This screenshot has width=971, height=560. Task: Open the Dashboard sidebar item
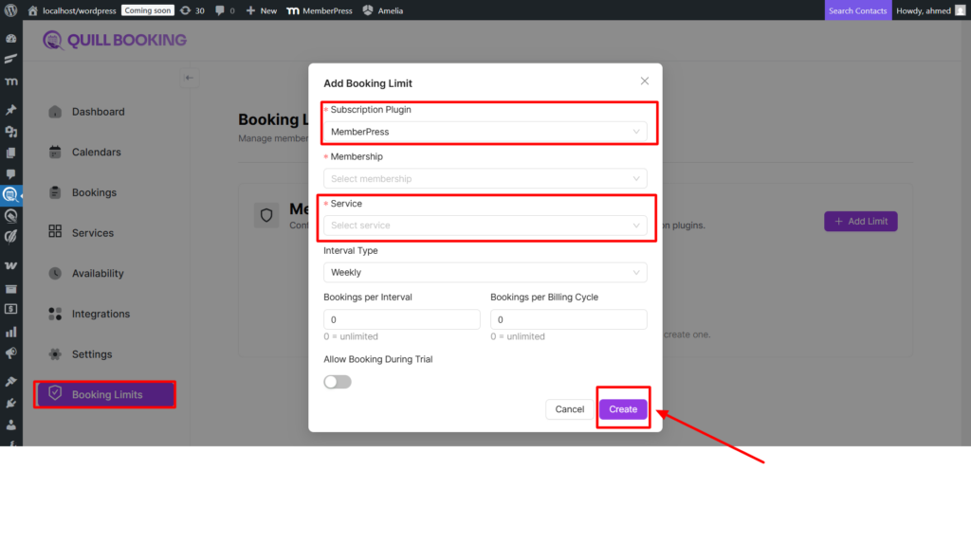pos(98,112)
